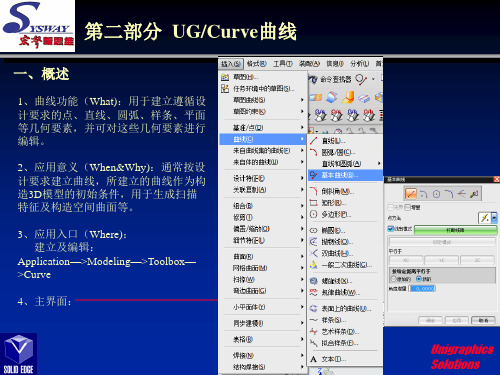Click the 椭圆(E) ellipse icon in submenu
This screenshot has width=500, height=375.
click(313, 230)
